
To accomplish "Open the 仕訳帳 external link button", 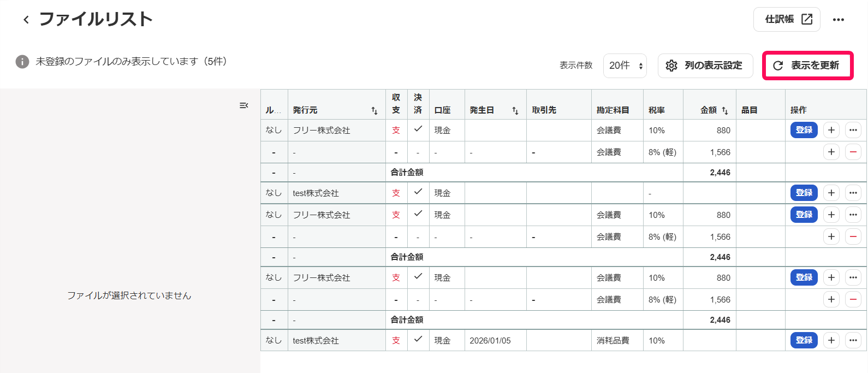I will point(787,20).
